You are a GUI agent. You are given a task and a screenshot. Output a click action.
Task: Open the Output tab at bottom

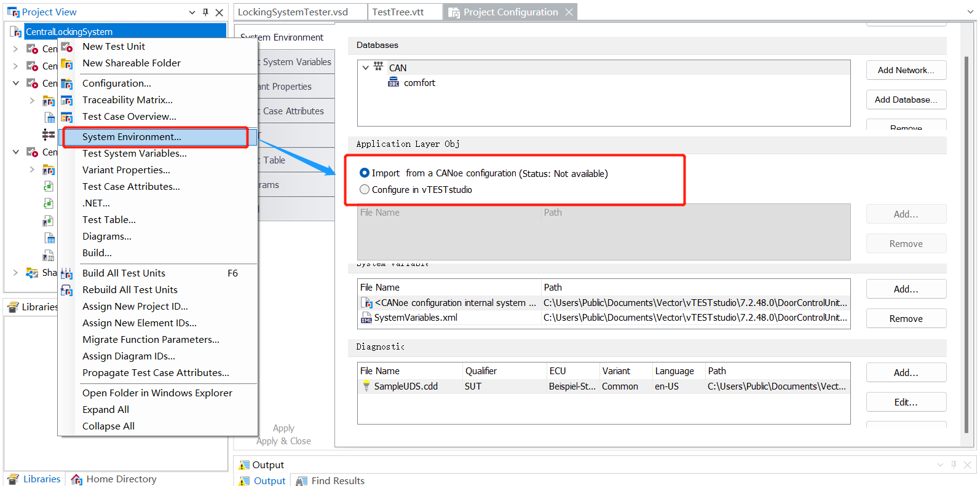point(263,480)
